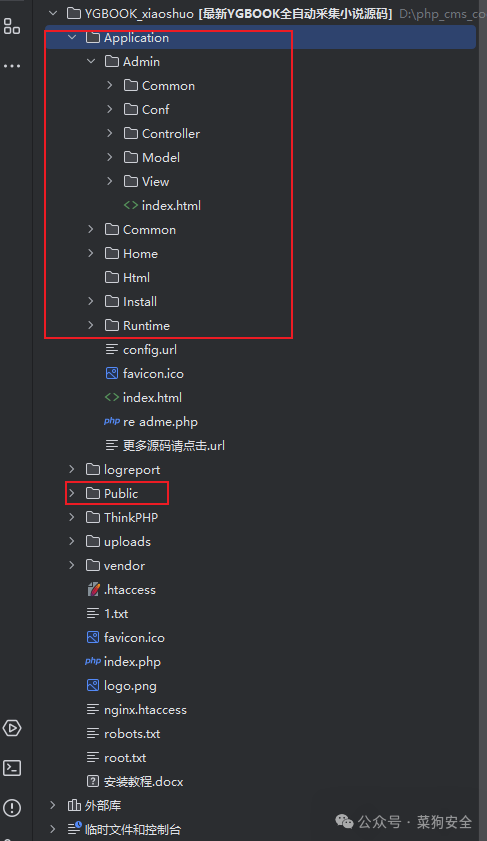
Task: Select the config.url file
Action: 150,350
